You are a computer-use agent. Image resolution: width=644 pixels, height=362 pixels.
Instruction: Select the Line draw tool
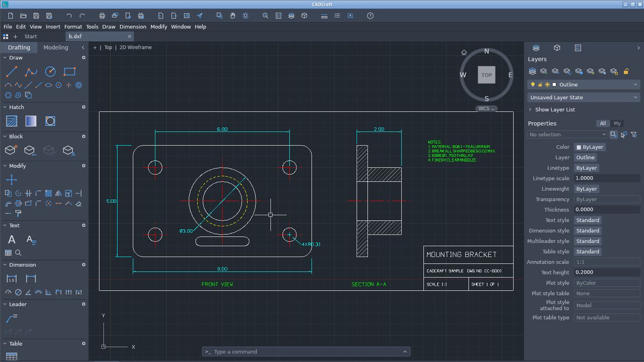coord(12,72)
